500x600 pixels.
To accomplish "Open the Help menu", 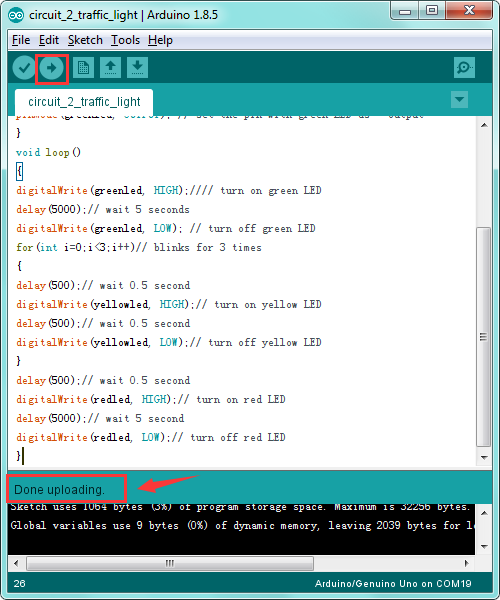I will [160, 40].
